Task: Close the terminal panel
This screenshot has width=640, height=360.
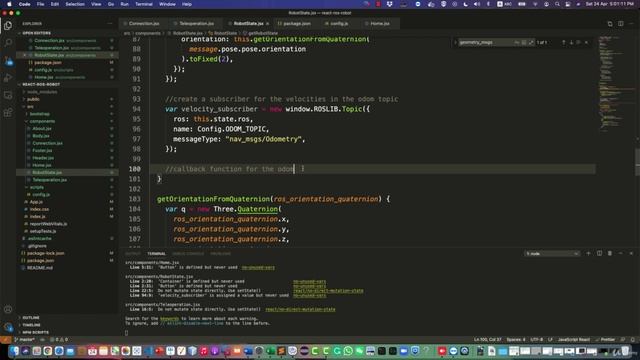Action: (631, 253)
